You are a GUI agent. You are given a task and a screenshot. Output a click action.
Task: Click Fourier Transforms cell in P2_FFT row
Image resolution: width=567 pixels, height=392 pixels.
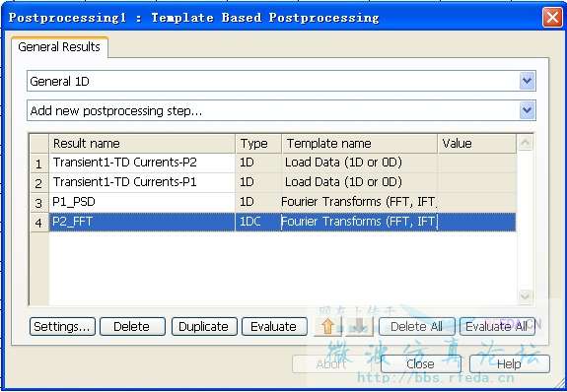point(360,222)
